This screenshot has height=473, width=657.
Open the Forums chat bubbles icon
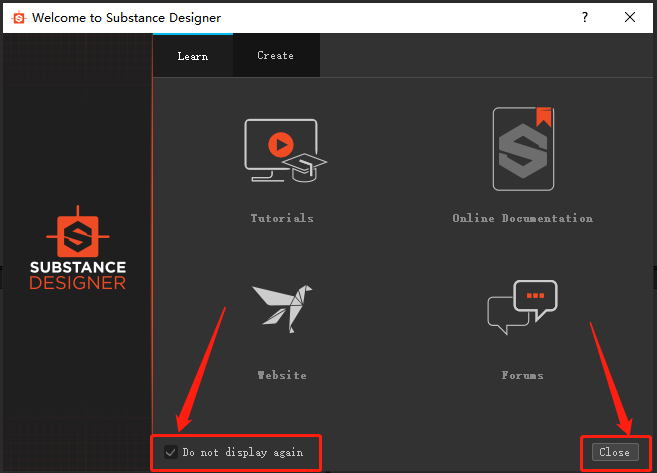pyautogui.click(x=522, y=307)
